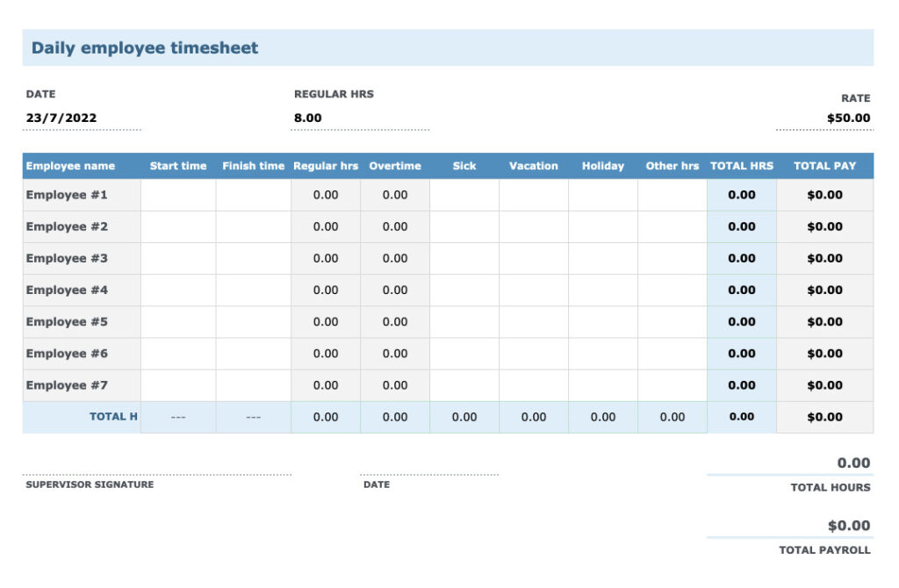Click the TOTAL PAY header cell
This screenshot has width=899, height=588.
pos(823,166)
